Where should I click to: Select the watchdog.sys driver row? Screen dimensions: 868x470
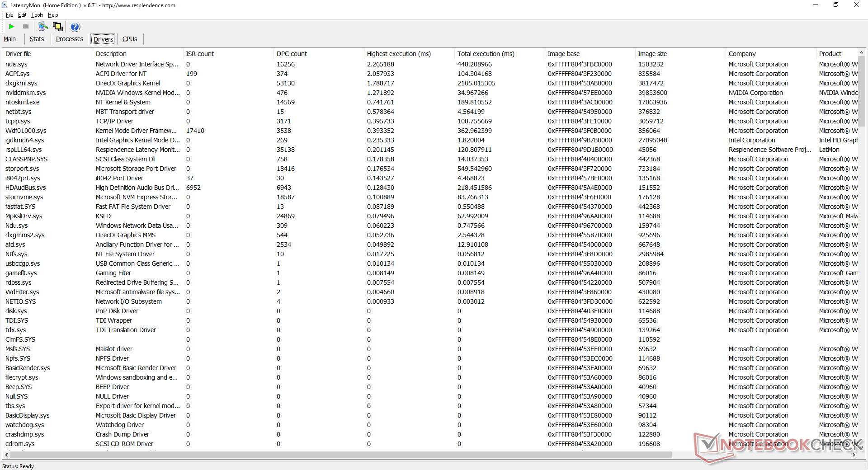coord(430,425)
